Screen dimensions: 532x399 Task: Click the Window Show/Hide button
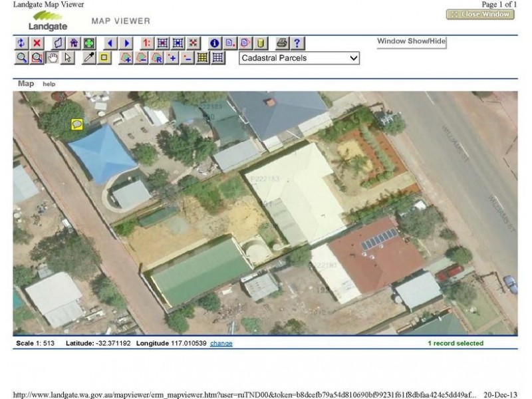(411, 42)
